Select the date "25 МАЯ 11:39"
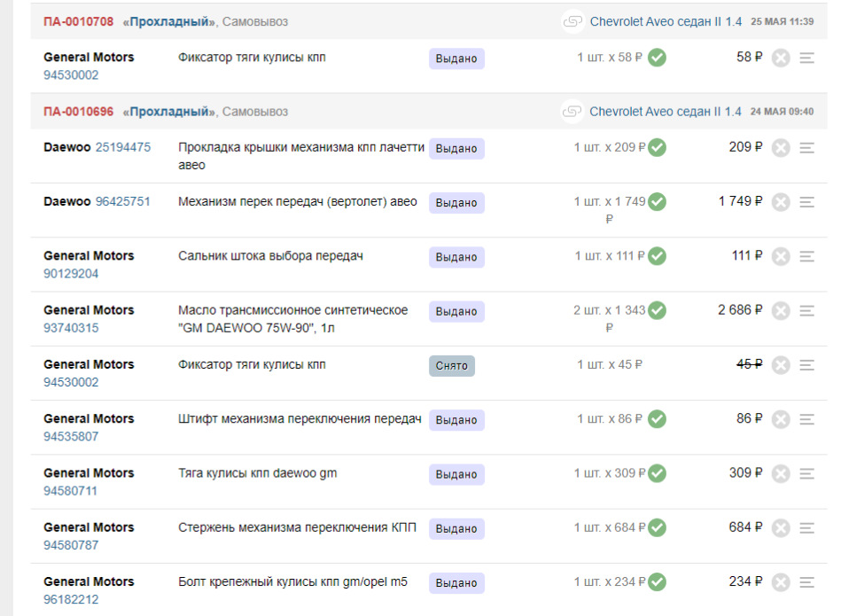The image size is (841, 616). 782,21
